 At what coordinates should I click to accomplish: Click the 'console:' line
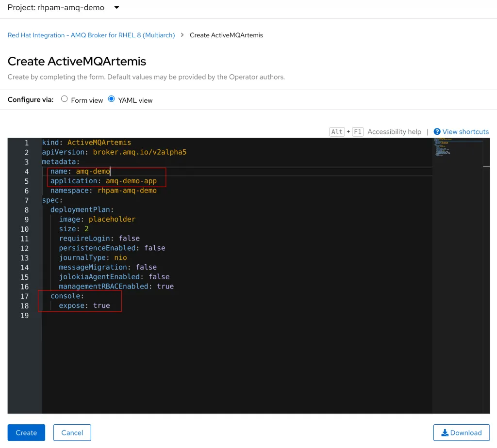coord(67,296)
